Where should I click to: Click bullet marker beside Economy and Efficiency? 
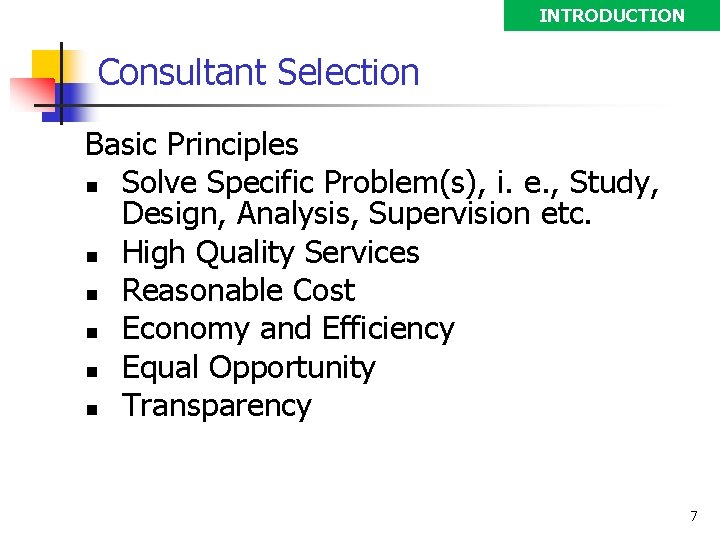tap(92, 333)
